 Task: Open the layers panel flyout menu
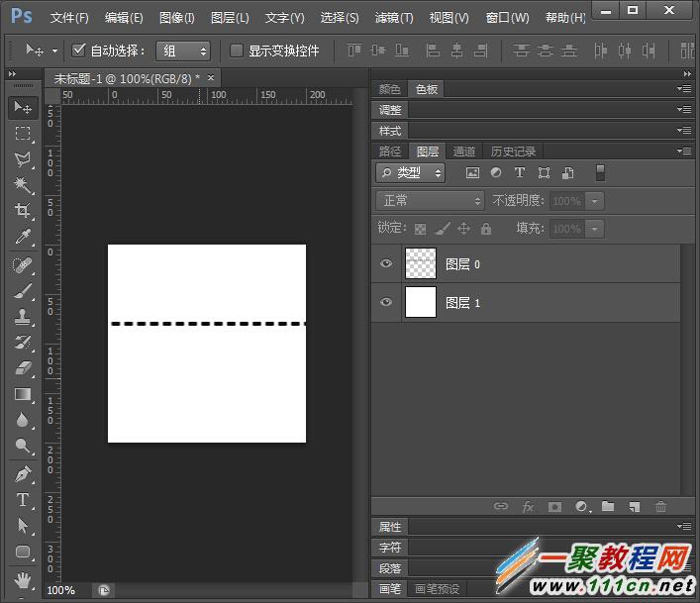point(684,151)
